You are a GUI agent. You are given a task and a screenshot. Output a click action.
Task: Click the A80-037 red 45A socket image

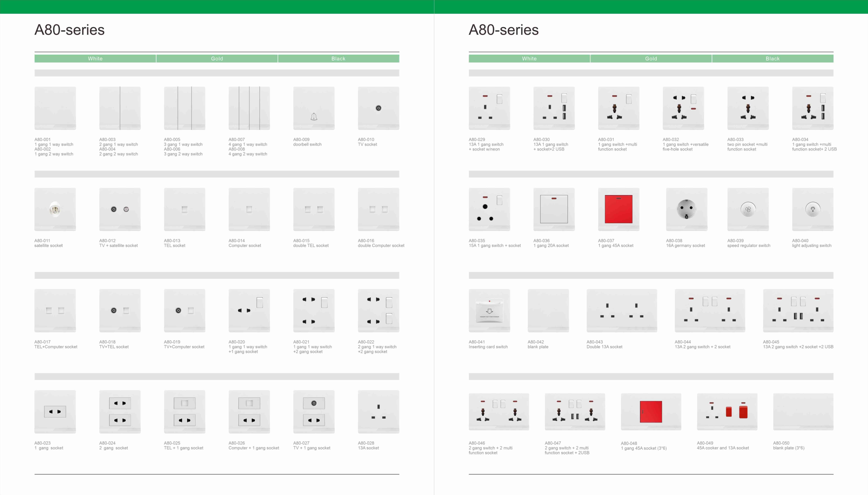(619, 209)
